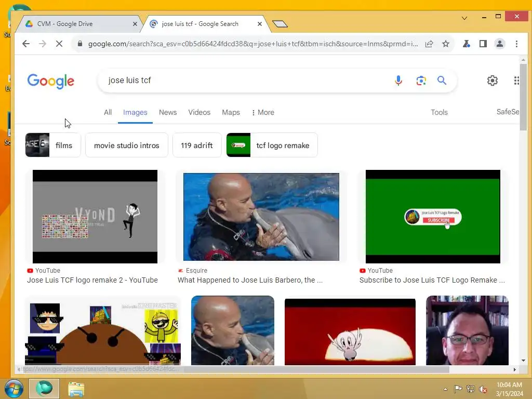Open the red sunset bird thumbnail
Screen dimensions: 532x399
(x=350, y=332)
